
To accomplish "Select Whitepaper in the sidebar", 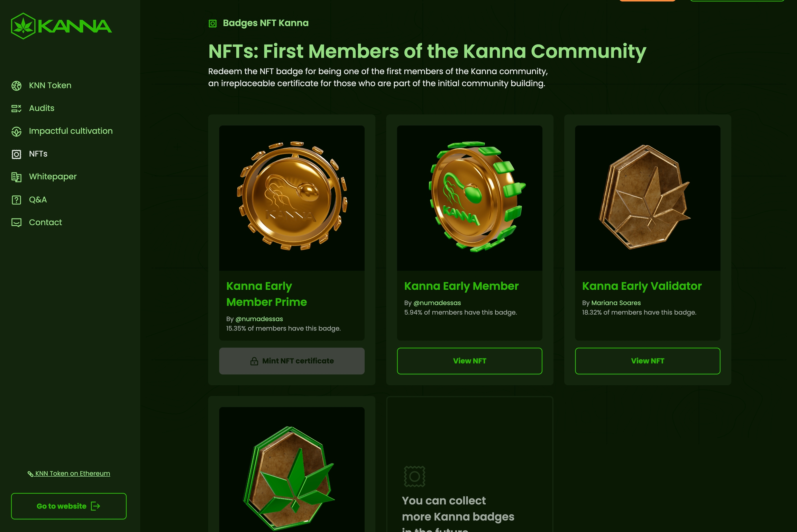I will pyautogui.click(x=53, y=177).
